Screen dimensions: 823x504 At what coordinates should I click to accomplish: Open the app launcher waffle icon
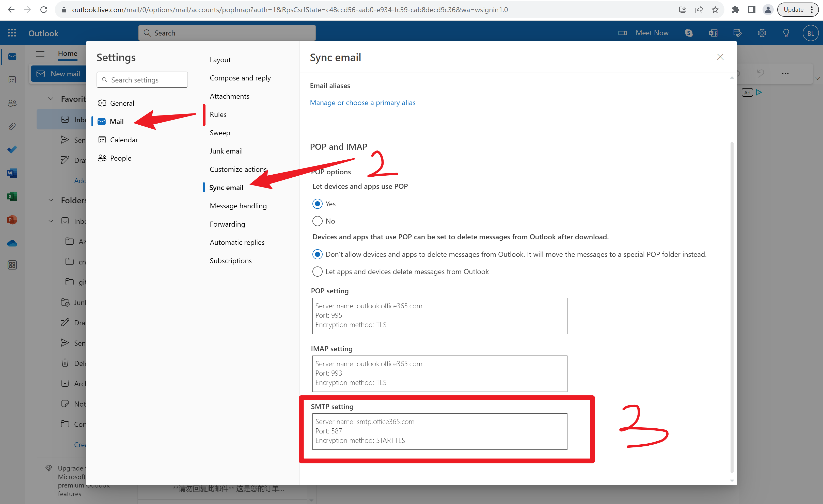12,33
